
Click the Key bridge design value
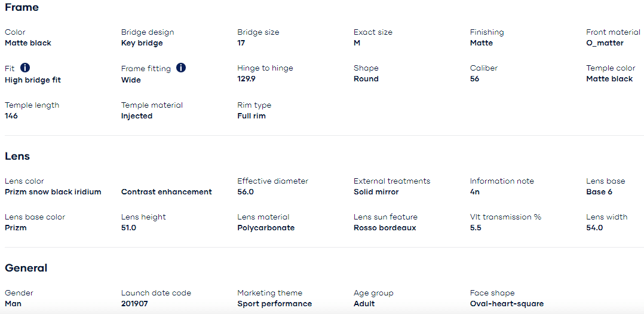click(x=142, y=43)
